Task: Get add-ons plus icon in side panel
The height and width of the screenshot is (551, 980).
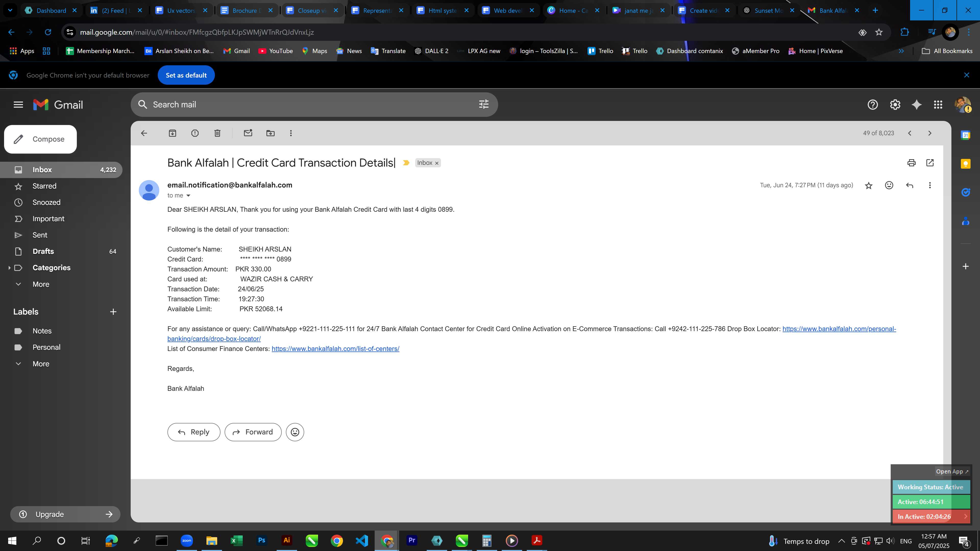Action: pos(965,266)
